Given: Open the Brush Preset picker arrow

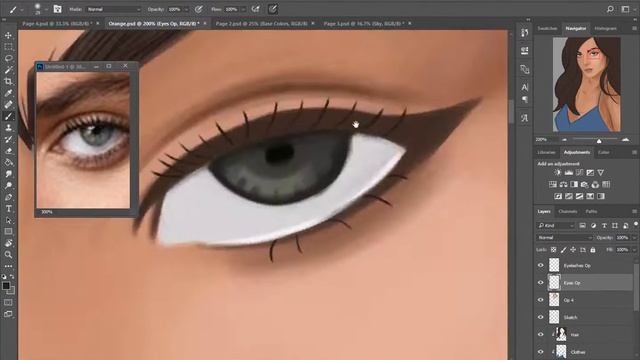Looking at the screenshot, I should coord(46,9).
